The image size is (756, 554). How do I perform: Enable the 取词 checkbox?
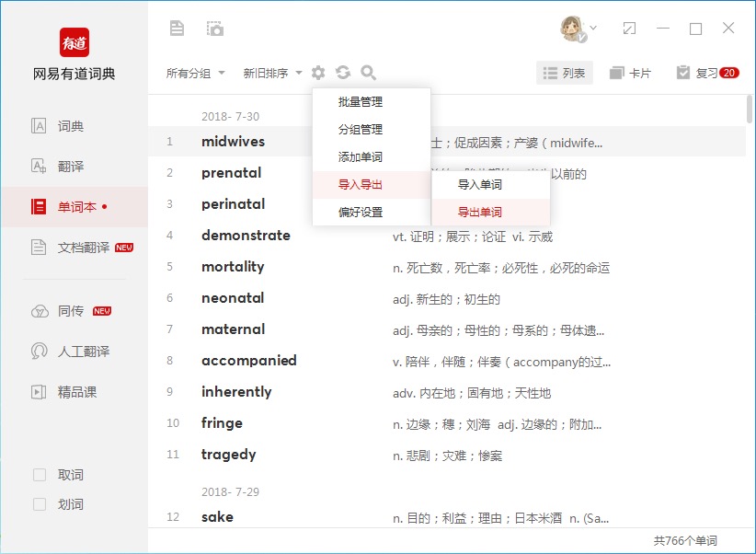[x=40, y=475]
